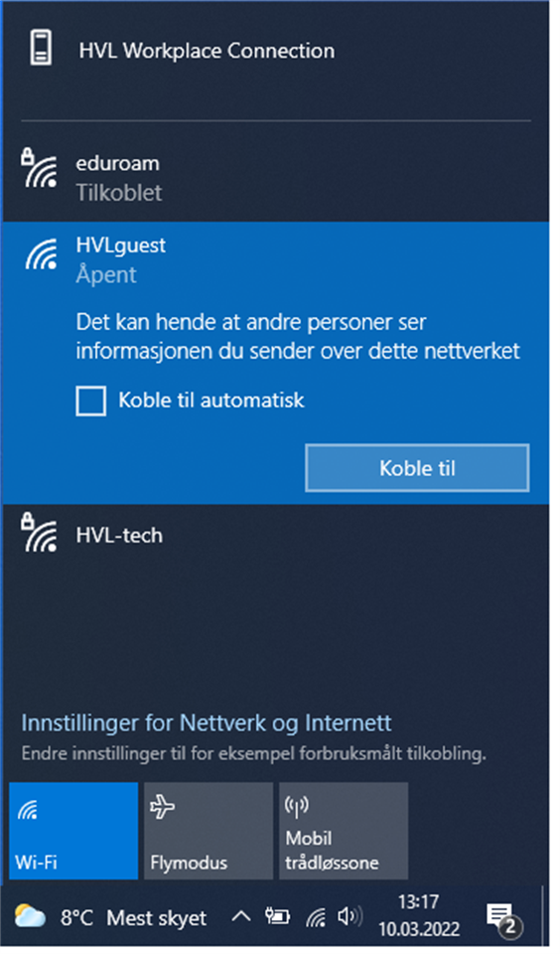560x954 pixels.
Task: Click the HVLguest open Wi-Fi icon
Action: click(42, 254)
